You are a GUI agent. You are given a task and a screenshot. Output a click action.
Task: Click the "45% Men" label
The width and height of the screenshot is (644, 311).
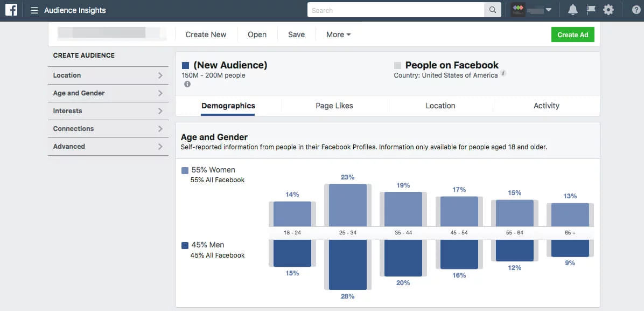[208, 245]
